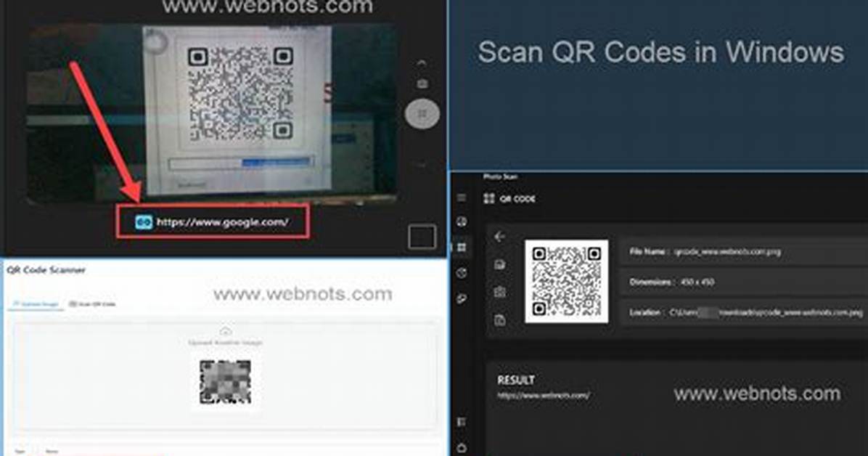Click the save icon below the back arrow
This screenshot has width=868, height=456.
tap(499, 265)
